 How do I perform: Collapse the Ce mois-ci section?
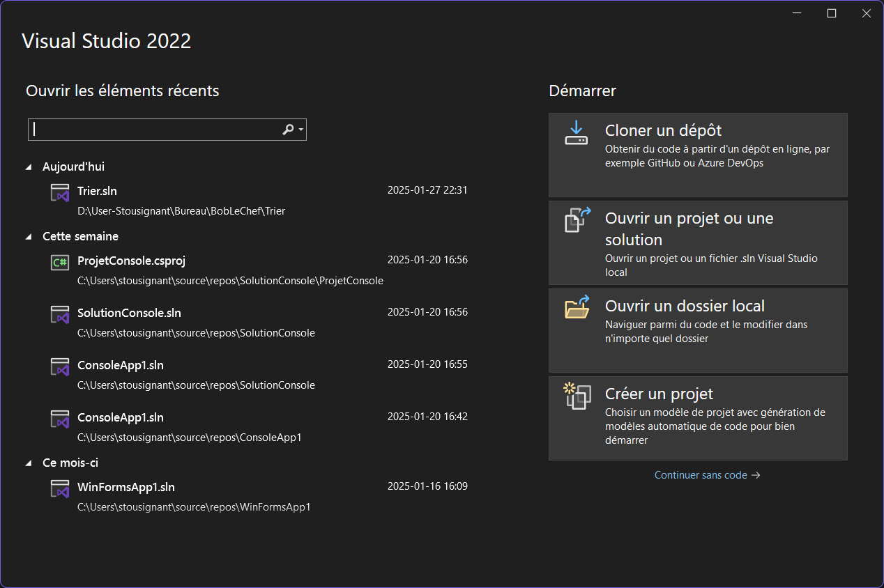coord(28,463)
